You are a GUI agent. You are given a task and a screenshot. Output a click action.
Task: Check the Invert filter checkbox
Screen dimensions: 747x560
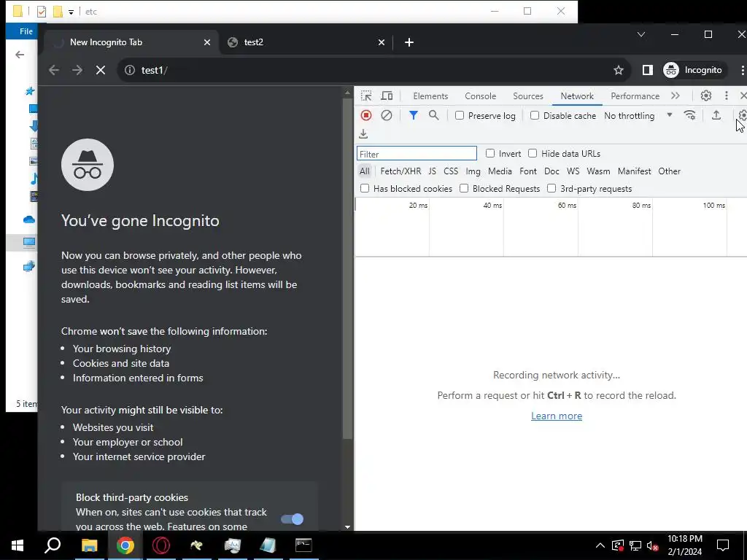coord(489,153)
